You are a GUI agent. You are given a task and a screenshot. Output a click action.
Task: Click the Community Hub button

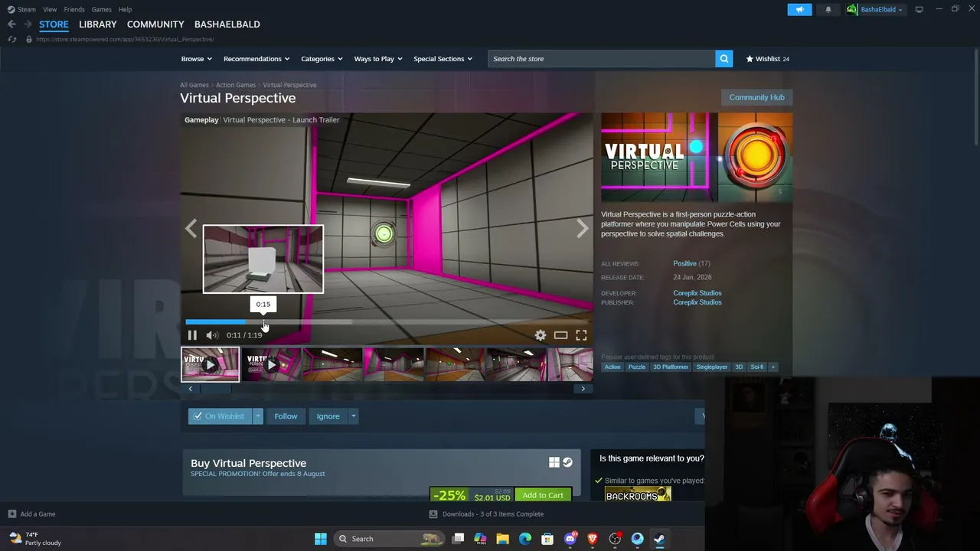[756, 97]
